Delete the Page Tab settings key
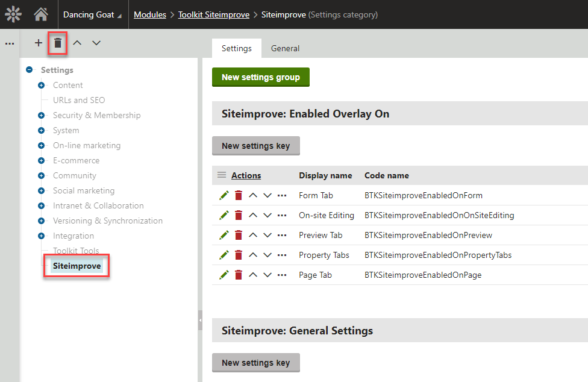Screen dimensions: 588x382 239,275
